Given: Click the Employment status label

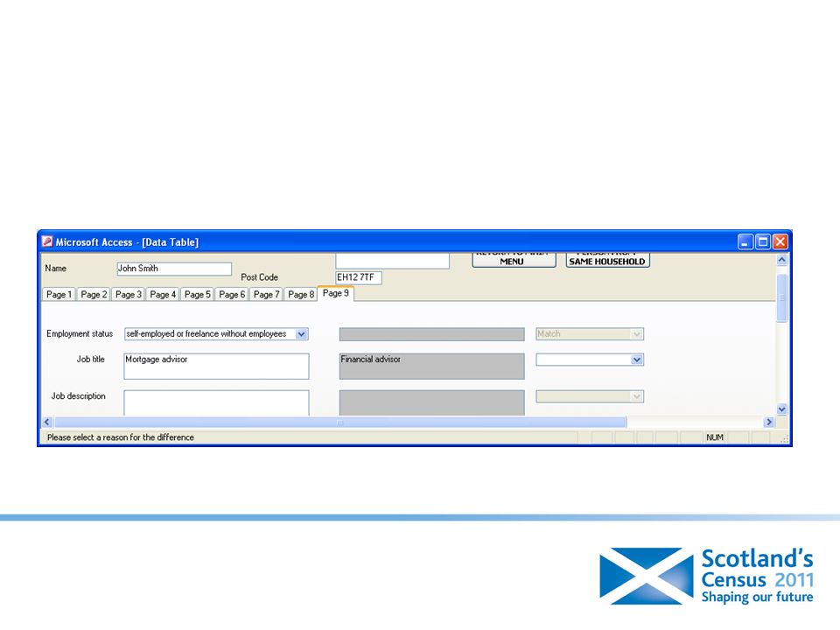Looking at the screenshot, I should pyautogui.click(x=80, y=333).
